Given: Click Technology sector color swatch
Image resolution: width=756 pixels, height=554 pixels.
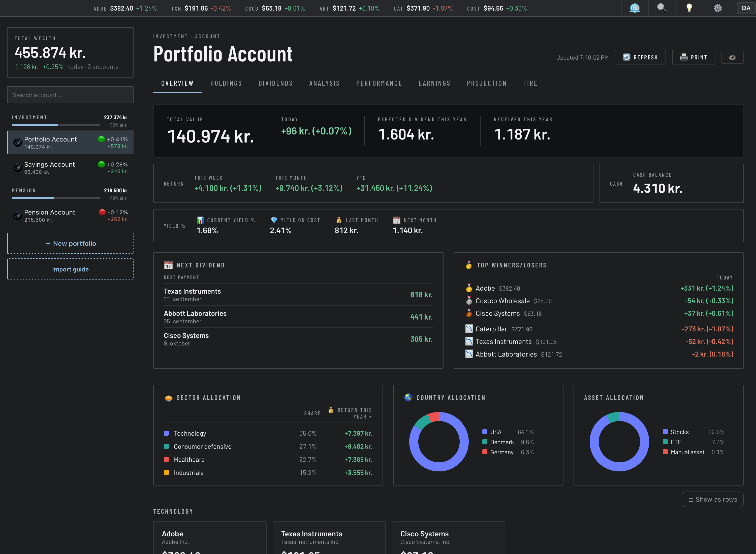Looking at the screenshot, I should [166, 433].
